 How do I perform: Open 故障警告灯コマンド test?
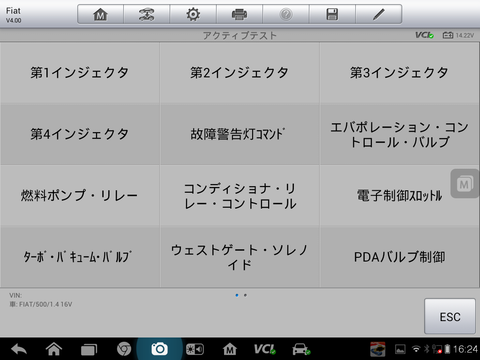click(x=239, y=134)
